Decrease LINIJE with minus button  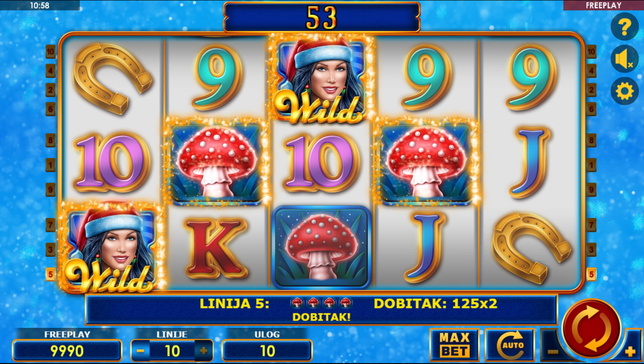click(140, 351)
